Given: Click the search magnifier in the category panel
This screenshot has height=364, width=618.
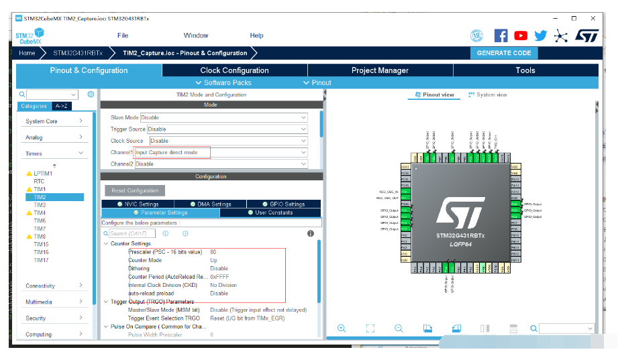Looking at the screenshot, I should (22, 94).
